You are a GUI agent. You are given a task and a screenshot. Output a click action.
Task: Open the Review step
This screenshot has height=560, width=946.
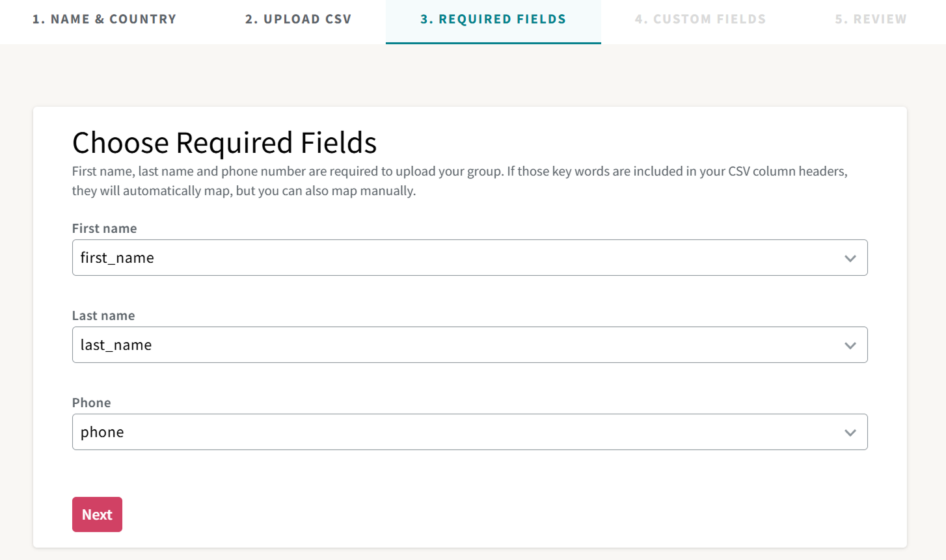coord(871,19)
